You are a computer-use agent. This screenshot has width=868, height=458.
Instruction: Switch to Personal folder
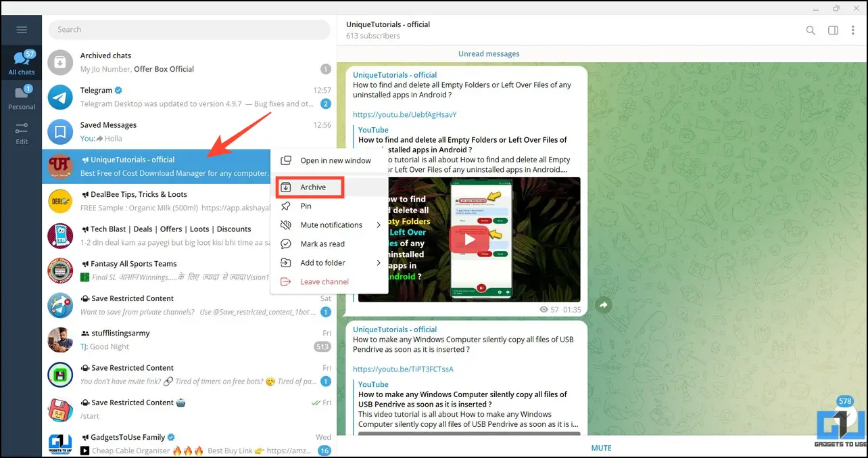tap(21, 97)
